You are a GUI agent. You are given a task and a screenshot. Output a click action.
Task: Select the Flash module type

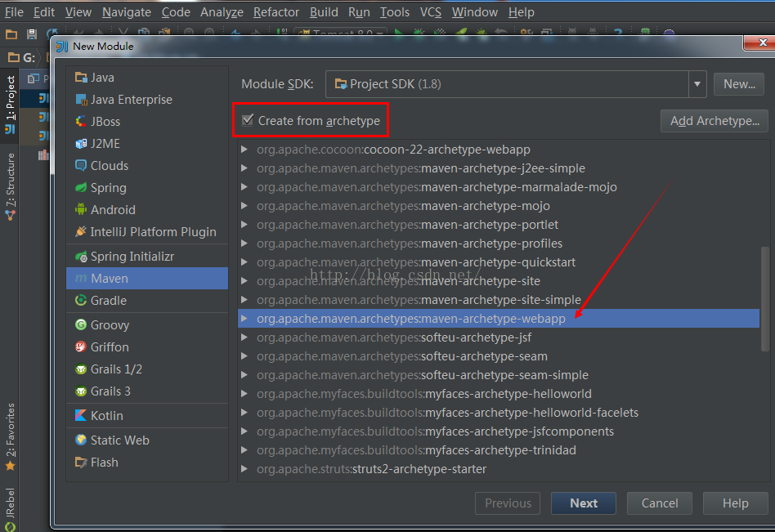click(x=147, y=463)
